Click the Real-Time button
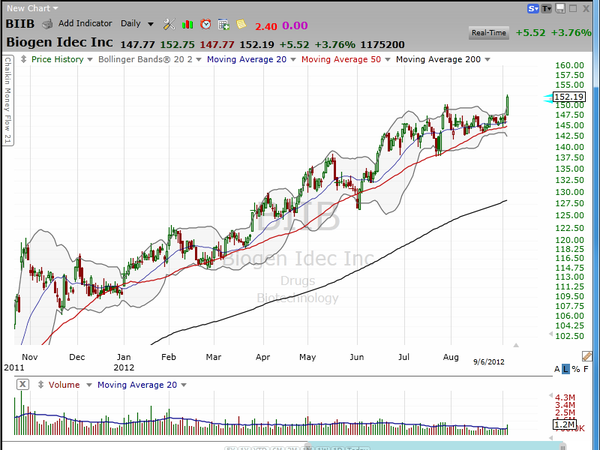Viewport: 600px width, 450px height. click(489, 33)
